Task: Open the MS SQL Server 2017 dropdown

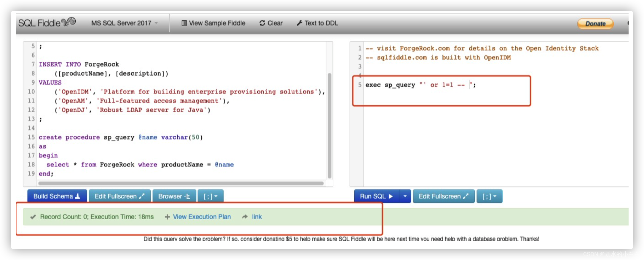Action: [x=125, y=23]
